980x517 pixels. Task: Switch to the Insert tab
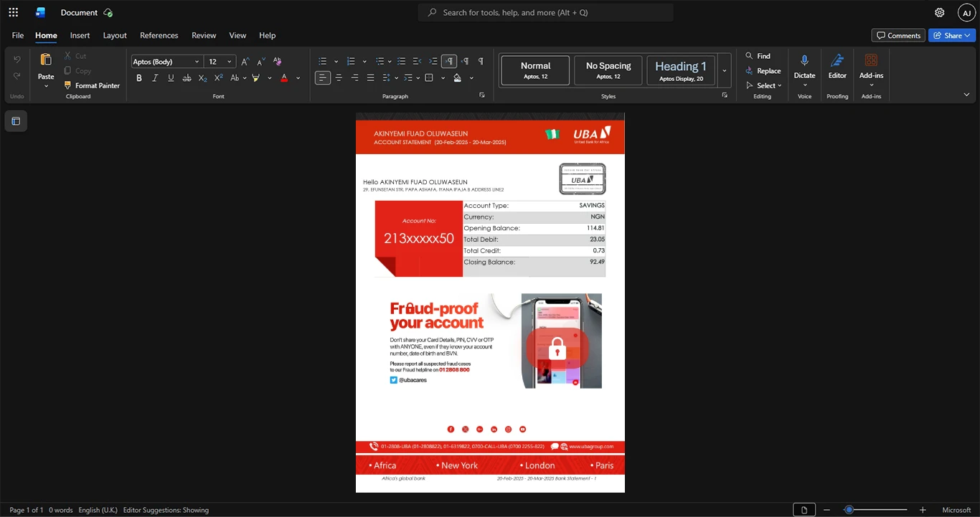coord(80,35)
